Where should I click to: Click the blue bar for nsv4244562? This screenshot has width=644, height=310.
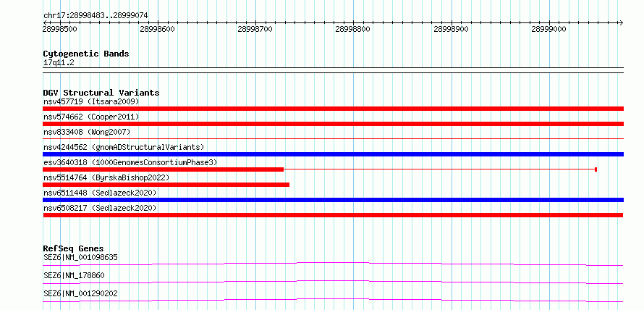[333, 154]
